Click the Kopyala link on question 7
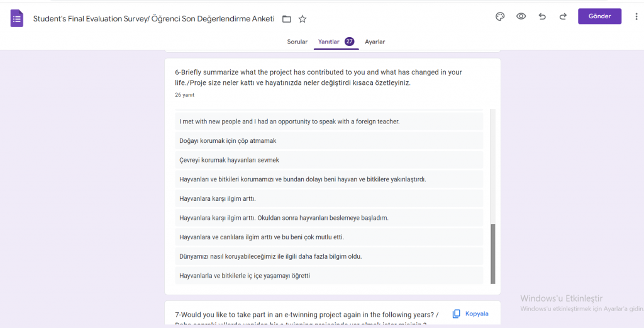Screen dimensions: 644x328 click(x=476, y=314)
